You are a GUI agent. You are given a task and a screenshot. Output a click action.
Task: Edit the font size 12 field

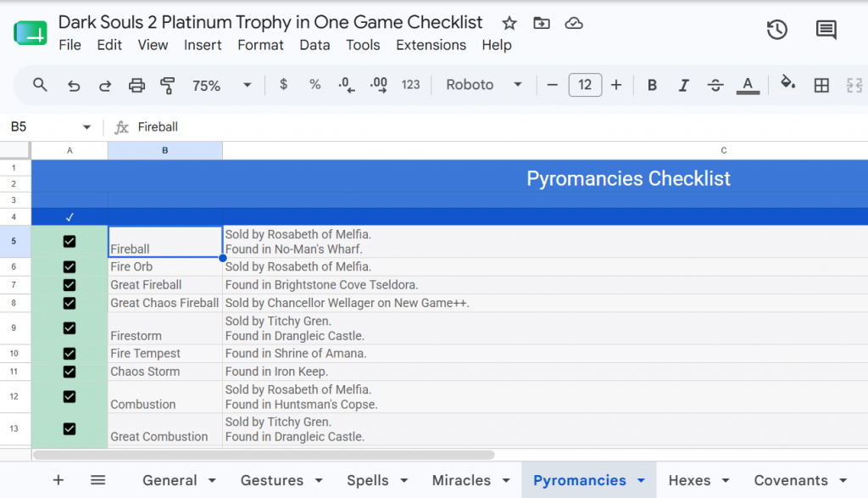585,85
